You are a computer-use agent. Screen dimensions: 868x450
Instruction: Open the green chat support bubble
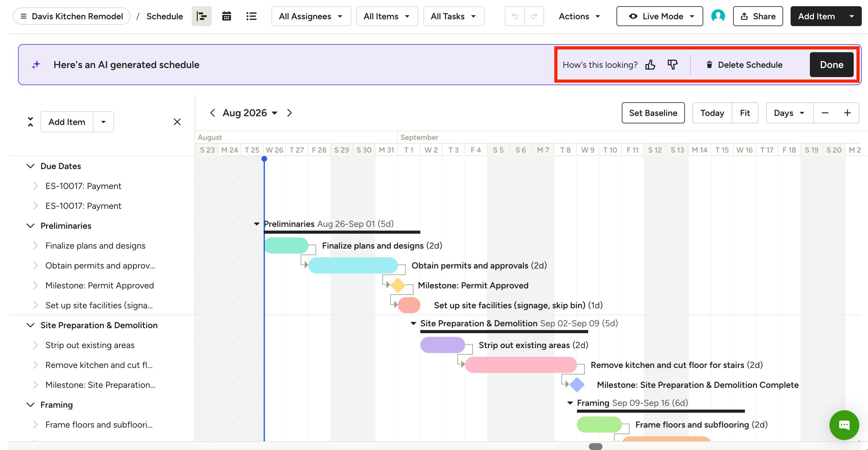844,425
